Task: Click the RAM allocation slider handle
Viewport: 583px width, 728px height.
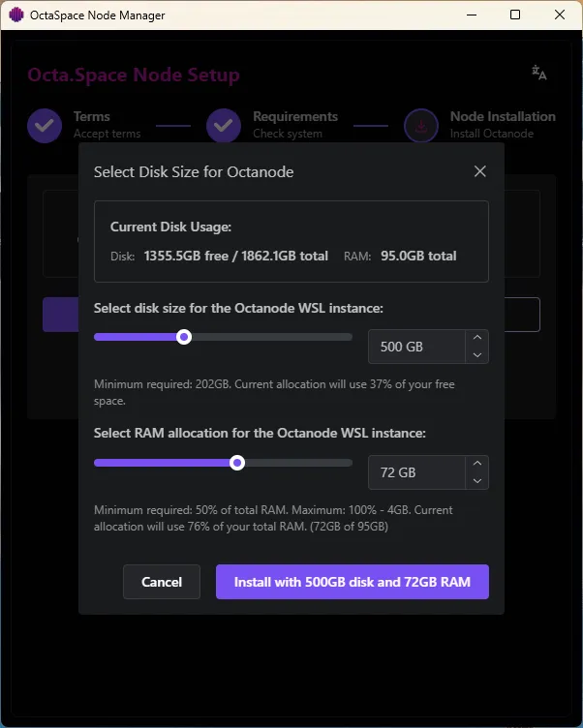Action: pyautogui.click(x=237, y=463)
